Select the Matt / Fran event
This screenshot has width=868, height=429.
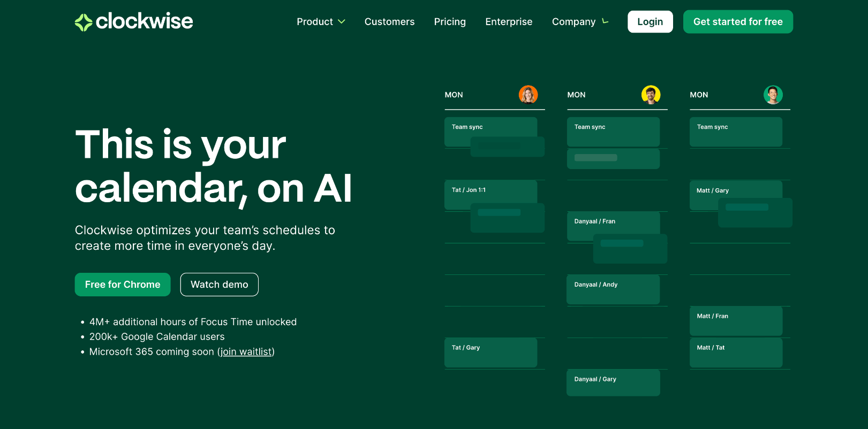point(736,321)
